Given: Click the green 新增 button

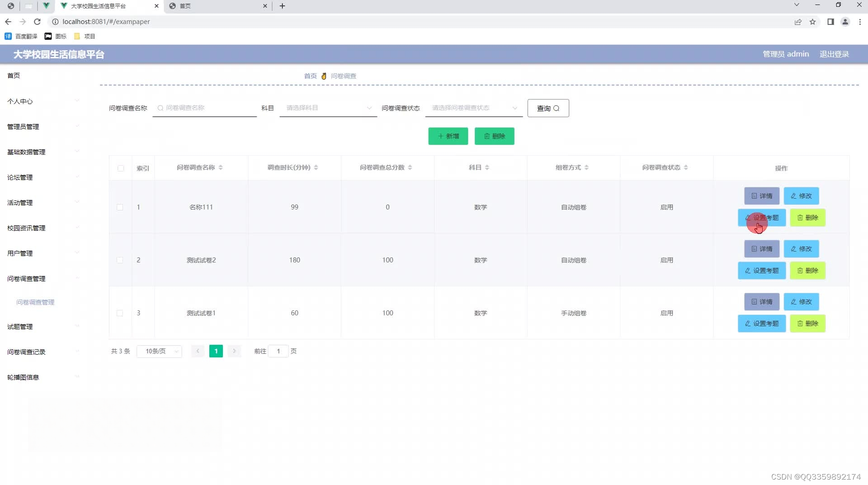Looking at the screenshot, I should tap(448, 136).
